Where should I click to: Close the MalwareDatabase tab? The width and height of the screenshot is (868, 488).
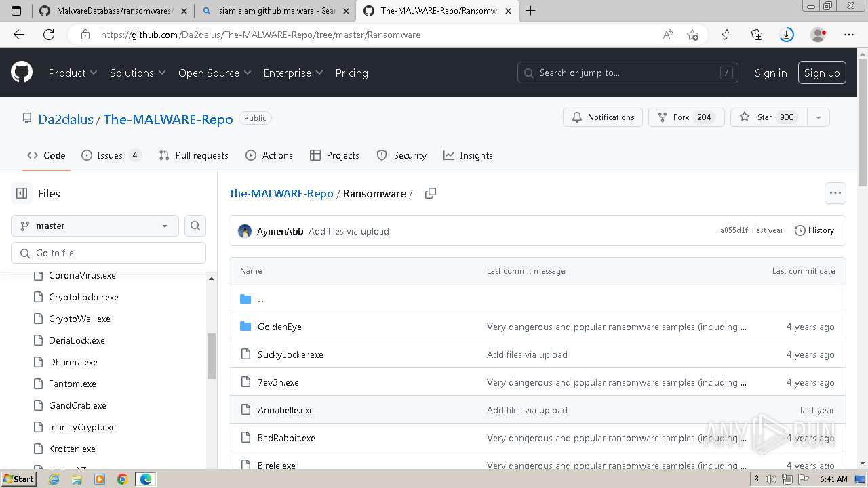[x=184, y=11]
